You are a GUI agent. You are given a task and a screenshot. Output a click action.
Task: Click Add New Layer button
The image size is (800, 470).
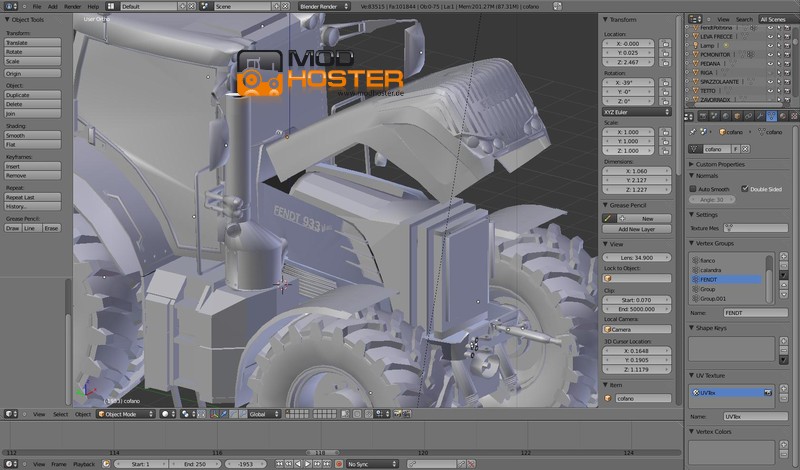(x=636, y=229)
